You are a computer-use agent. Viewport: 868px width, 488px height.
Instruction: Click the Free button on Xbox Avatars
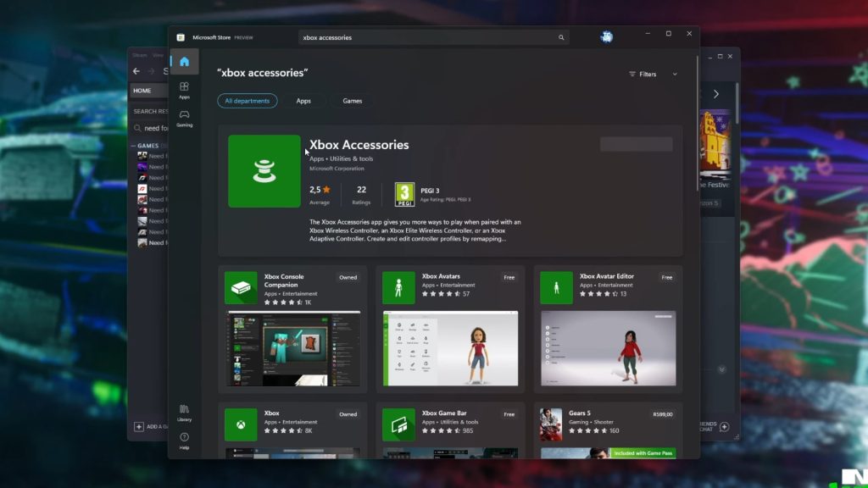click(509, 277)
